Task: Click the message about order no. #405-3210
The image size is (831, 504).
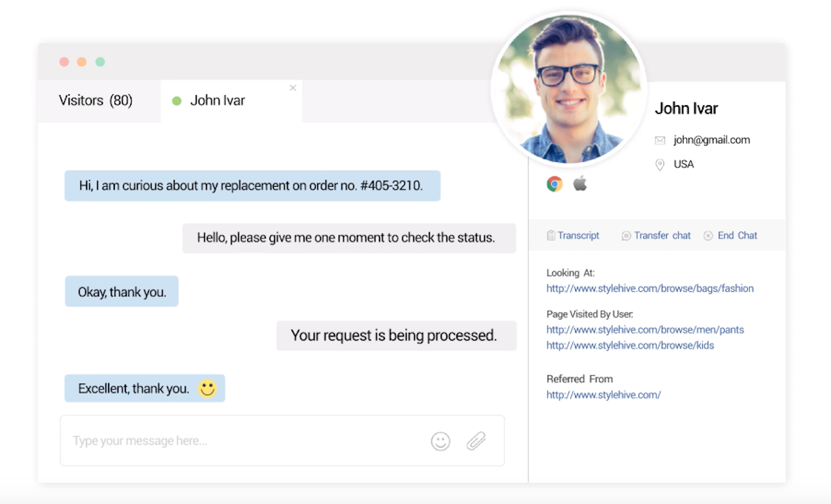Action: [x=253, y=186]
